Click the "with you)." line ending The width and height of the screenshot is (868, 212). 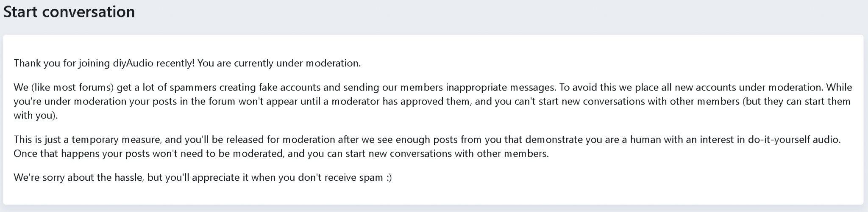(x=36, y=116)
